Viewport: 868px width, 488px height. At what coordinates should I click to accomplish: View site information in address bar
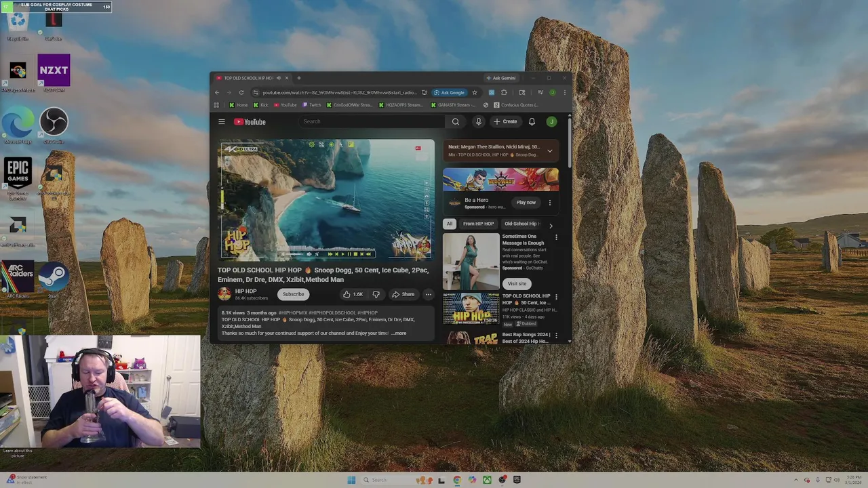point(255,92)
